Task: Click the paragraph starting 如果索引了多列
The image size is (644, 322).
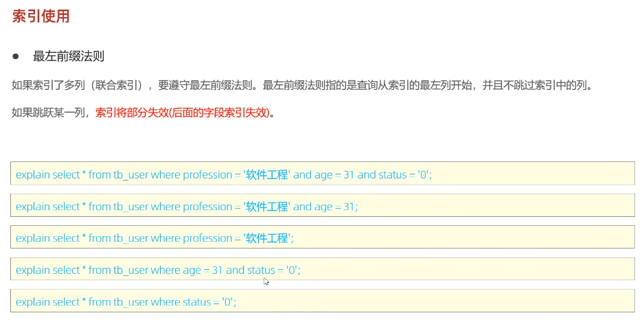Action: coord(303,87)
